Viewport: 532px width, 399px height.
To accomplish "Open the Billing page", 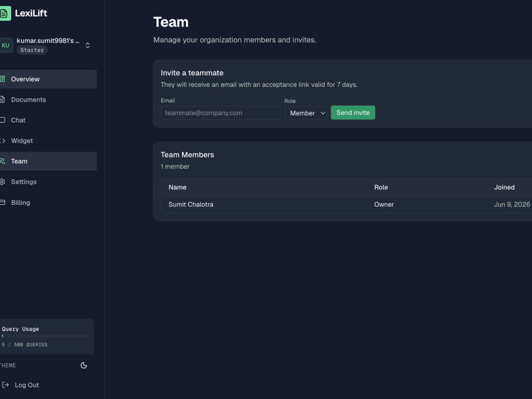I will coord(48,203).
